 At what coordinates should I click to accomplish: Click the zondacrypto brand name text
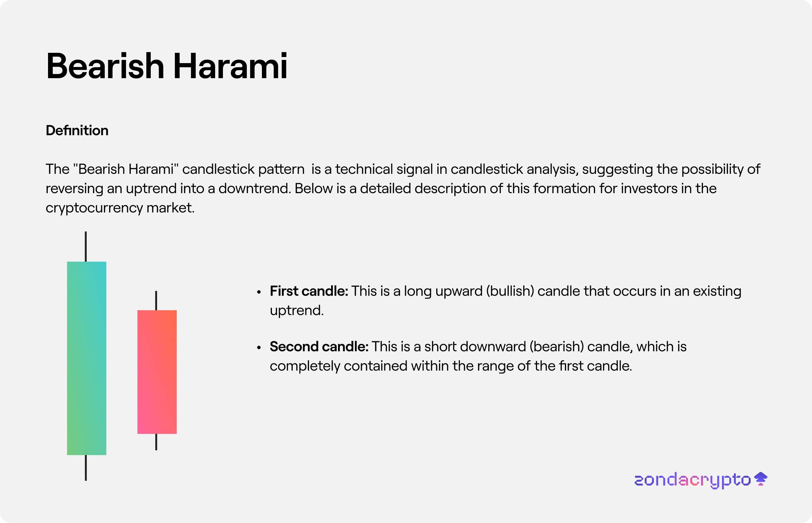pyautogui.click(x=692, y=480)
